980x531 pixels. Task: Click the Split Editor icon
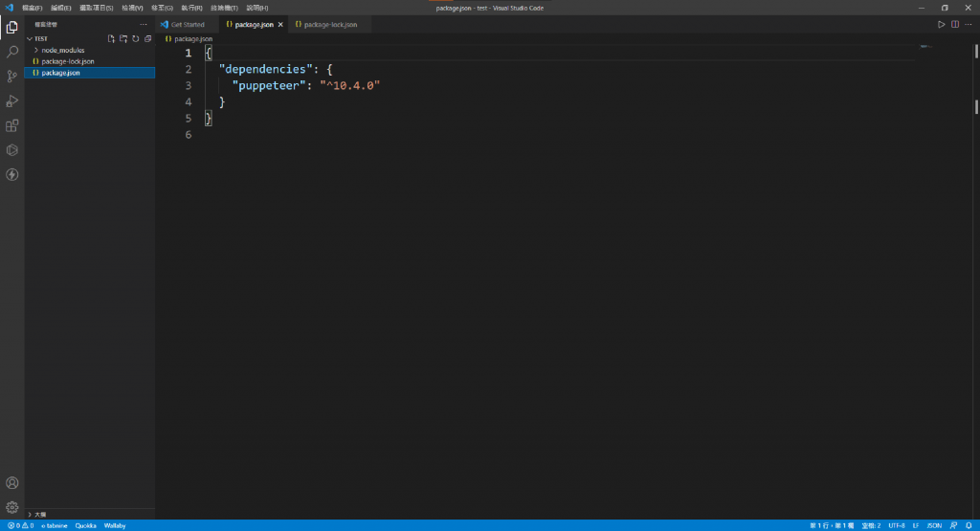click(x=954, y=24)
